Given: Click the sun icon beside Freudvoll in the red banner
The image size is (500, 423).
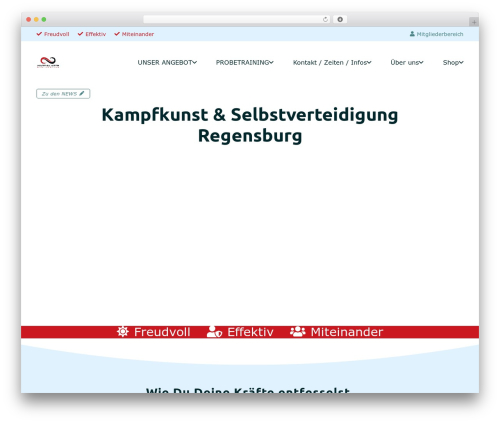Looking at the screenshot, I should click(x=123, y=332).
